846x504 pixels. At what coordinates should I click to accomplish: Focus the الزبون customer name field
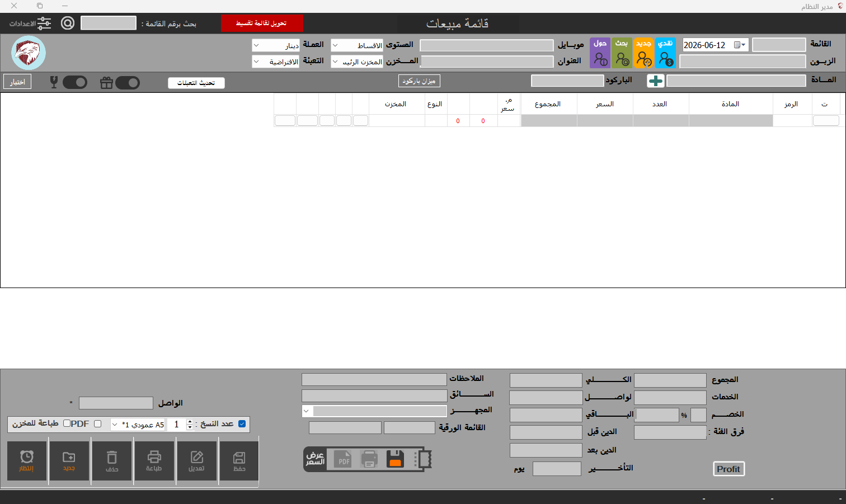click(742, 62)
